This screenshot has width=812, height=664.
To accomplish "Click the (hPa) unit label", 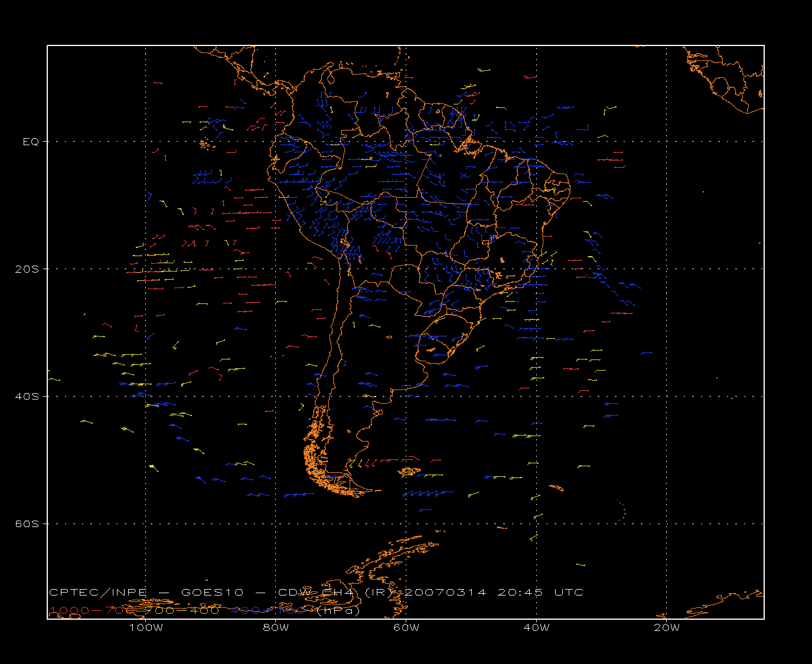I will coord(338,611).
